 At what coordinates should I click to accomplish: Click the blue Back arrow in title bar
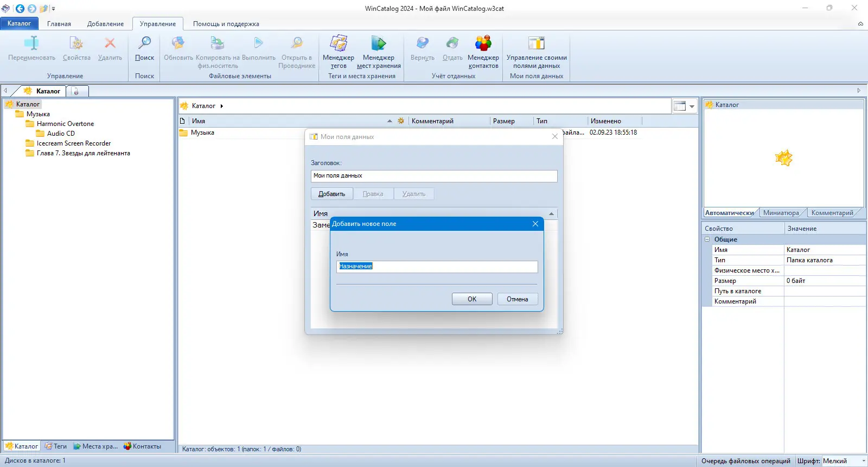click(20, 8)
